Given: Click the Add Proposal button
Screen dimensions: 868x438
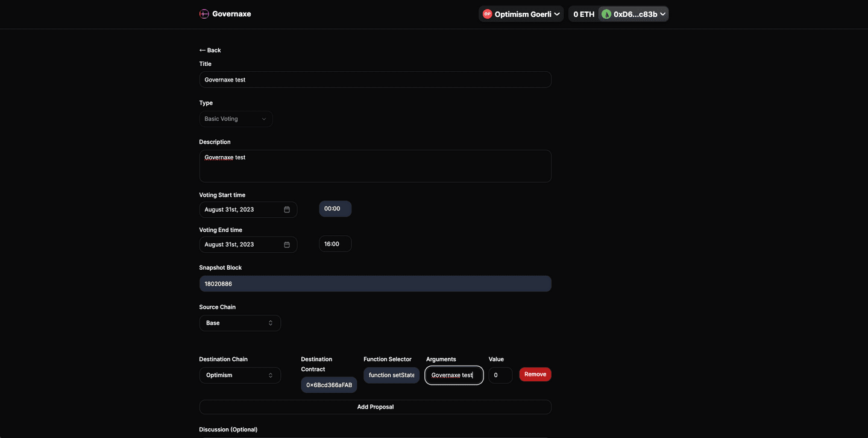Looking at the screenshot, I should pos(375,407).
